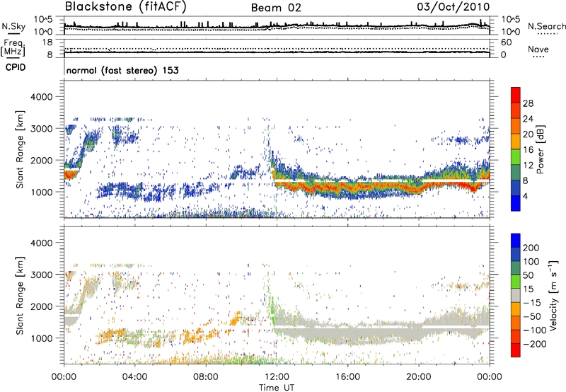Click the "00:00" label ending the time axis
Viewport: 566px width, 392px height.
490,377
